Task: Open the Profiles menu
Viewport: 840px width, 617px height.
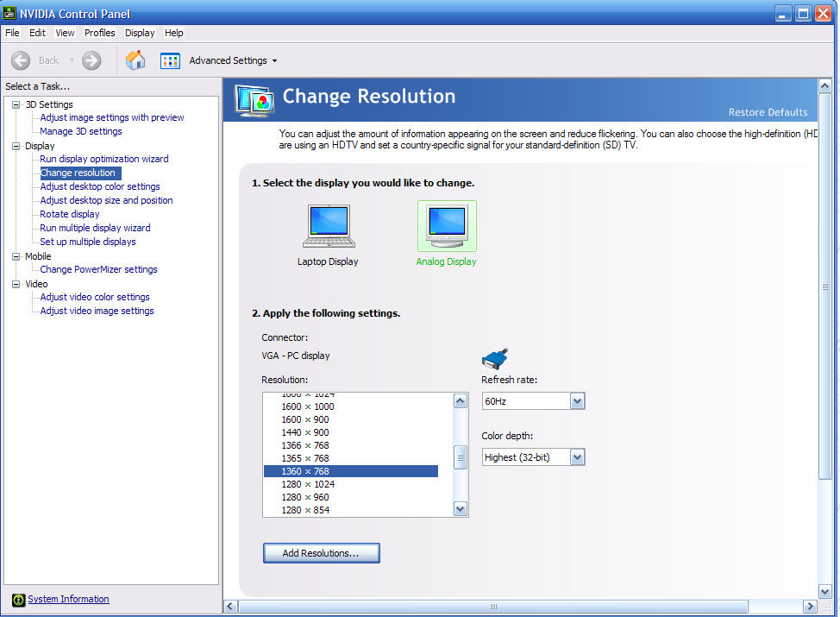Action: pyautogui.click(x=100, y=33)
